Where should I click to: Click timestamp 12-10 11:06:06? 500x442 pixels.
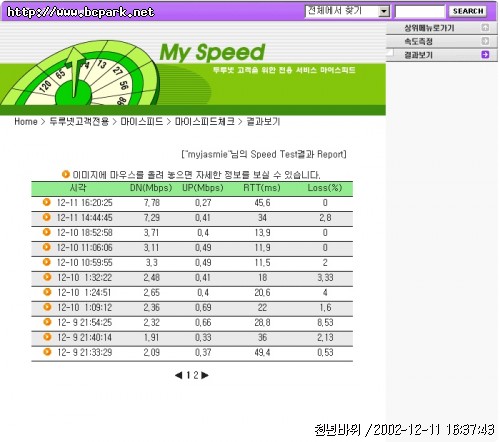[85, 248]
